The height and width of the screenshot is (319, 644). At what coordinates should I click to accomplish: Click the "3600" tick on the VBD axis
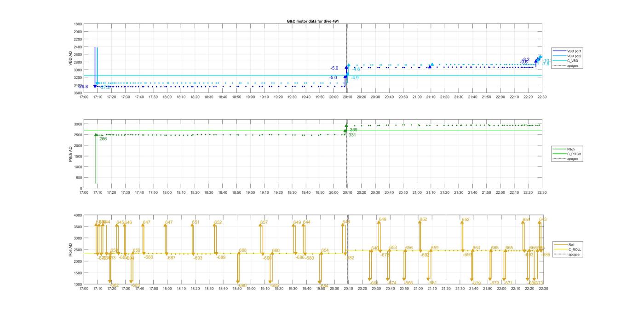coord(78,93)
